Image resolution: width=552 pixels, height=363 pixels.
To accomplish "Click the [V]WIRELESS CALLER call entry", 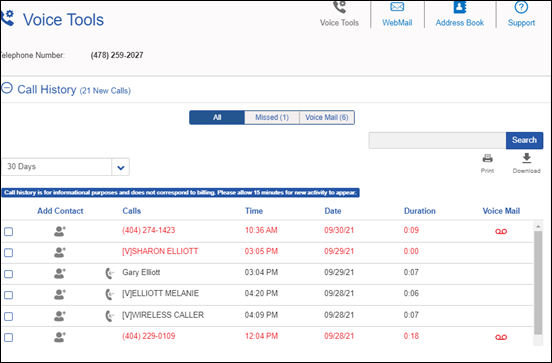I will (x=163, y=315).
